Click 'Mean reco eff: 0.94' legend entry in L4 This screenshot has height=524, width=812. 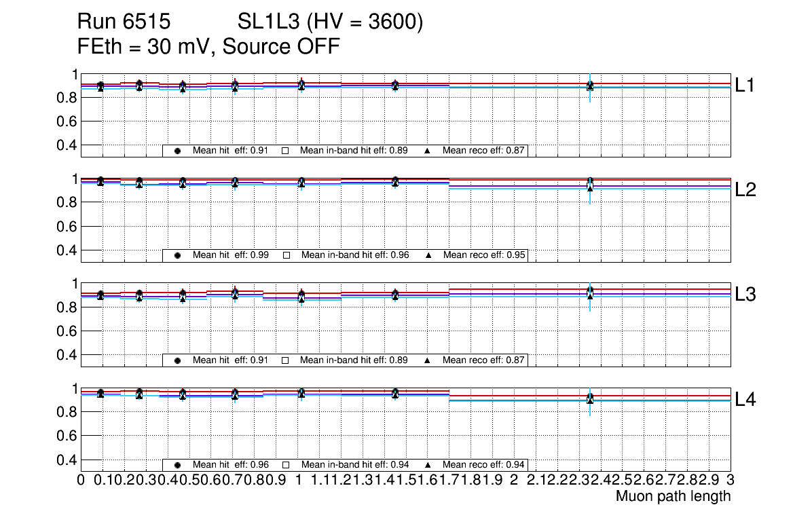(x=483, y=465)
